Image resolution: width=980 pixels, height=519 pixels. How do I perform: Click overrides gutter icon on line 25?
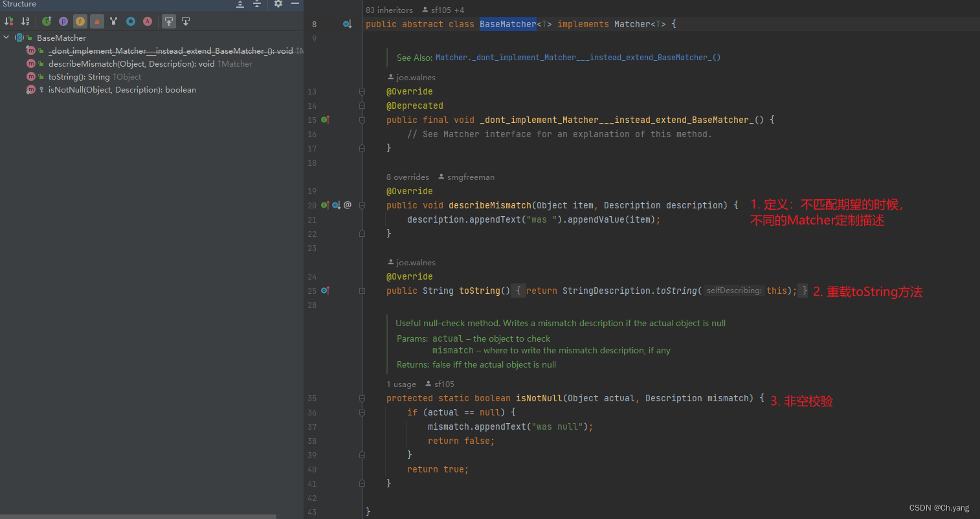pyautogui.click(x=326, y=291)
